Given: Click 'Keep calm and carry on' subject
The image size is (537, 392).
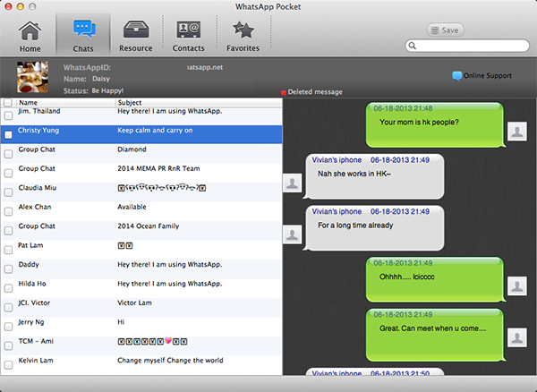Looking at the screenshot, I should click(155, 130).
